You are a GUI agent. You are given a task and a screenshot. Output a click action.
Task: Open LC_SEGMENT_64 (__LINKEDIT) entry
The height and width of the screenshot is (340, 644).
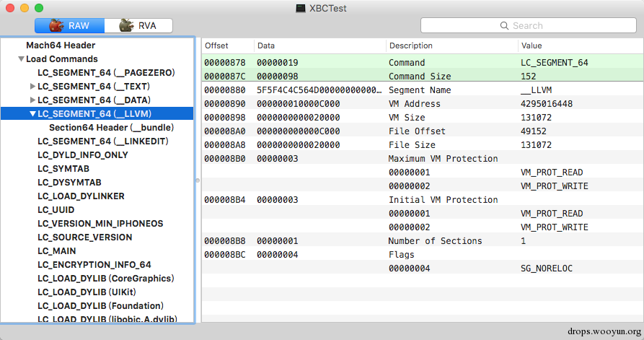pos(103,141)
